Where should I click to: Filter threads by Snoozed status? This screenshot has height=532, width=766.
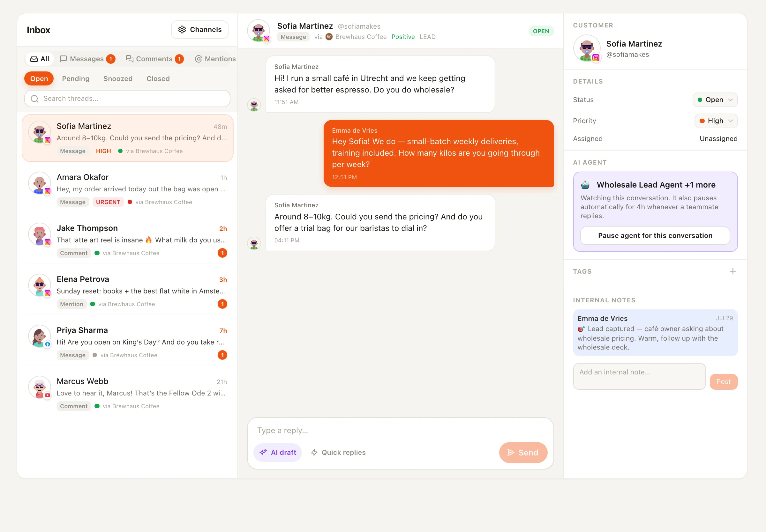point(118,79)
